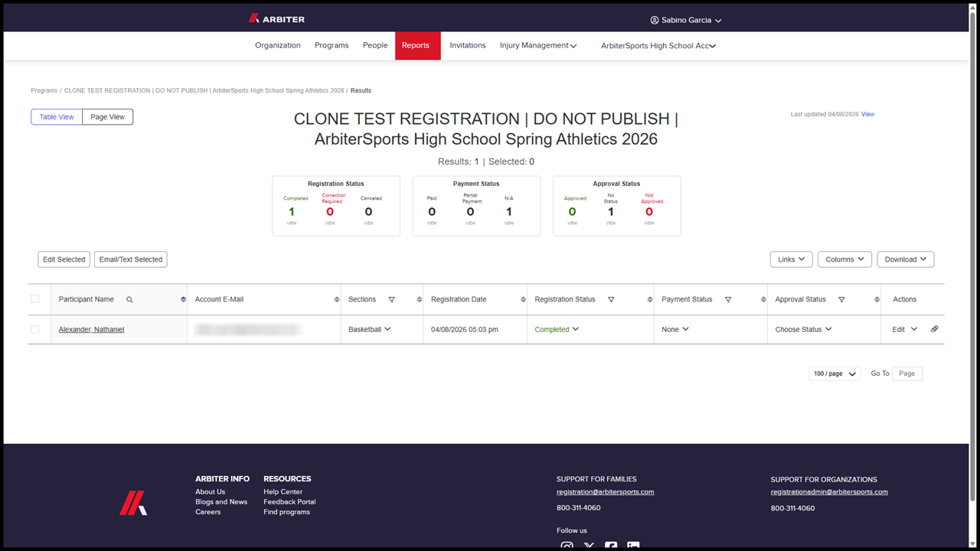Open the Links dropdown

pyautogui.click(x=791, y=259)
